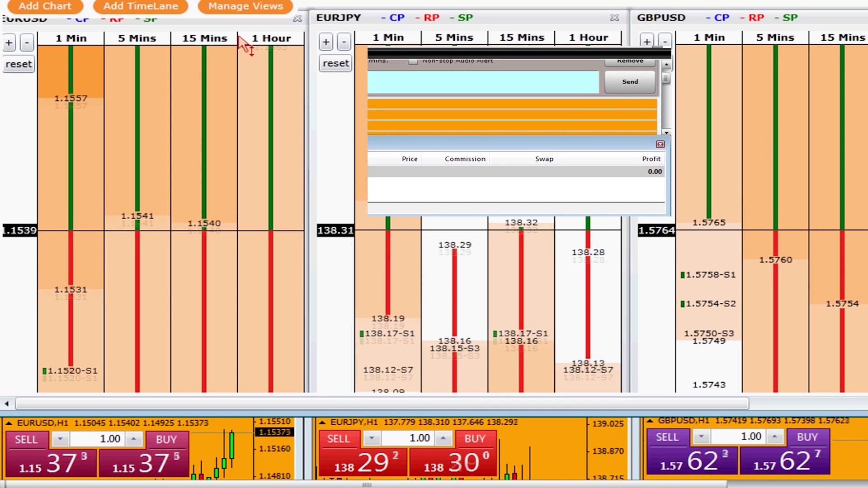868x488 pixels.
Task: Toggle GBPUSD CP indicator
Action: tap(718, 18)
